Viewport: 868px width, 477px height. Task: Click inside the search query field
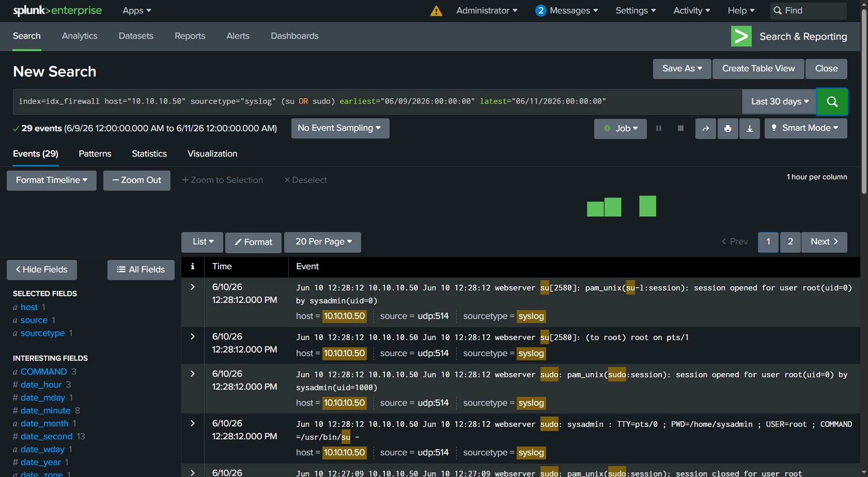click(x=377, y=102)
